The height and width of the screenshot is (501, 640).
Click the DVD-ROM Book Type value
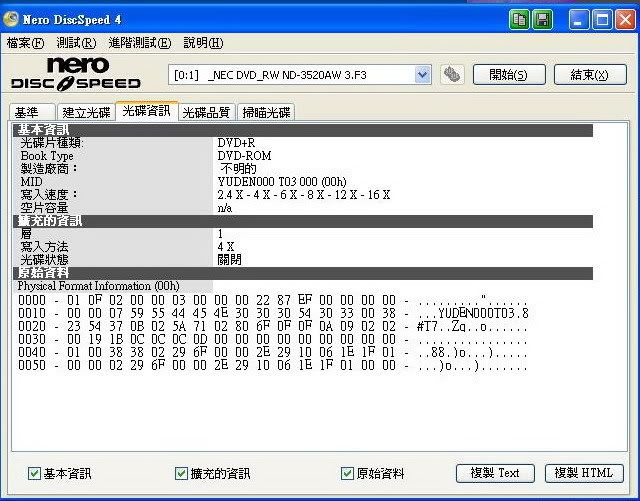click(244, 156)
